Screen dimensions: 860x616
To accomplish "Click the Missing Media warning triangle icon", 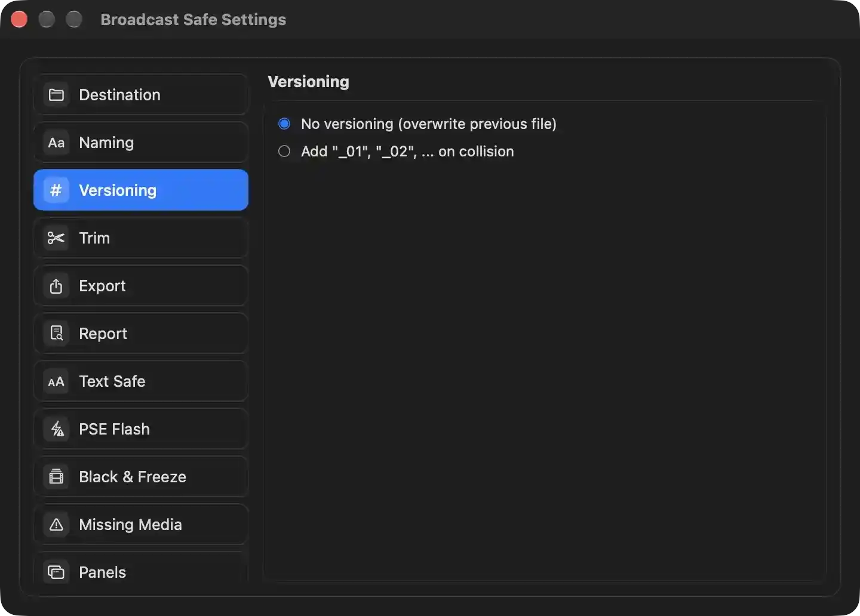I will click(x=56, y=525).
